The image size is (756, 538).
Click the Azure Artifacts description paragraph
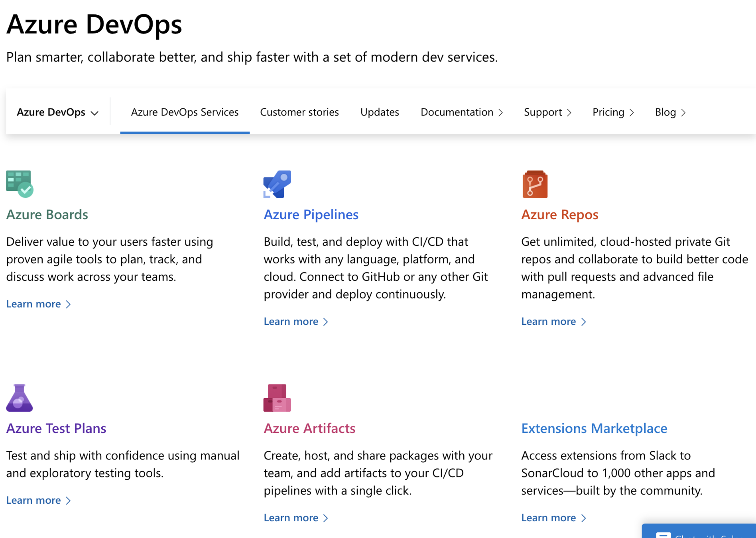click(378, 473)
